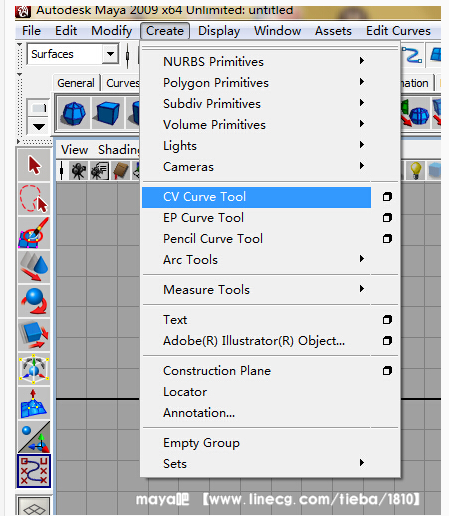Click the Show Manipulator tool icon
The image size is (449, 516).
pyautogui.click(x=34, y=437)
